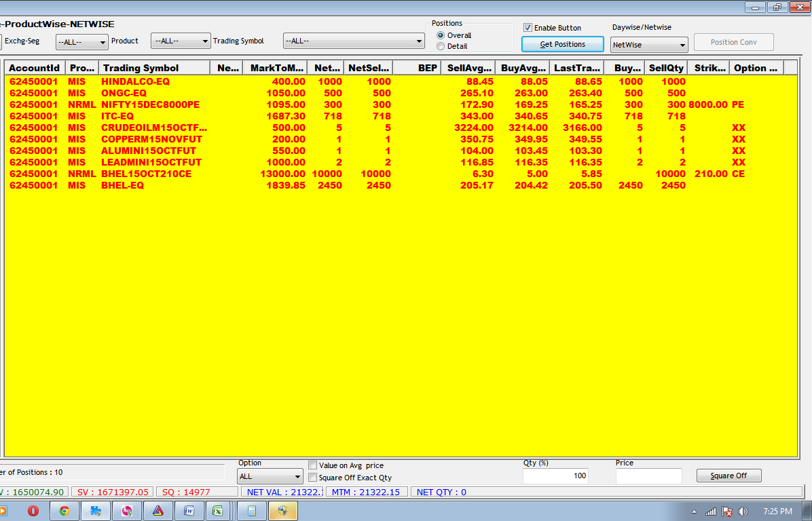Select the LEADMINI15OCTFUT position row
The image size is (812, 521).
click(401, 162)
